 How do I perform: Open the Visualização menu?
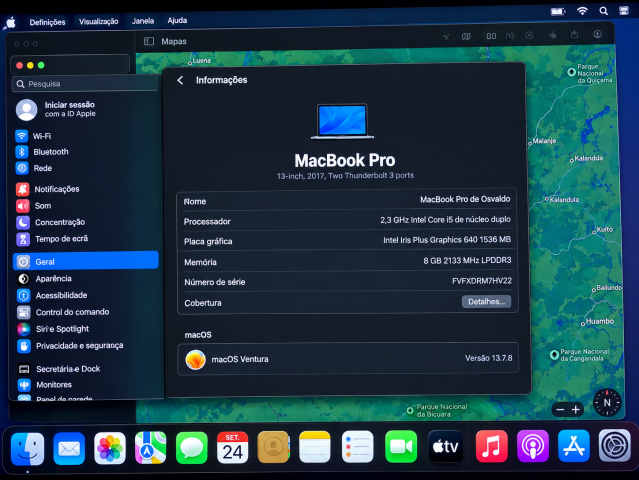pyautogui.click(x=98, y=21)
